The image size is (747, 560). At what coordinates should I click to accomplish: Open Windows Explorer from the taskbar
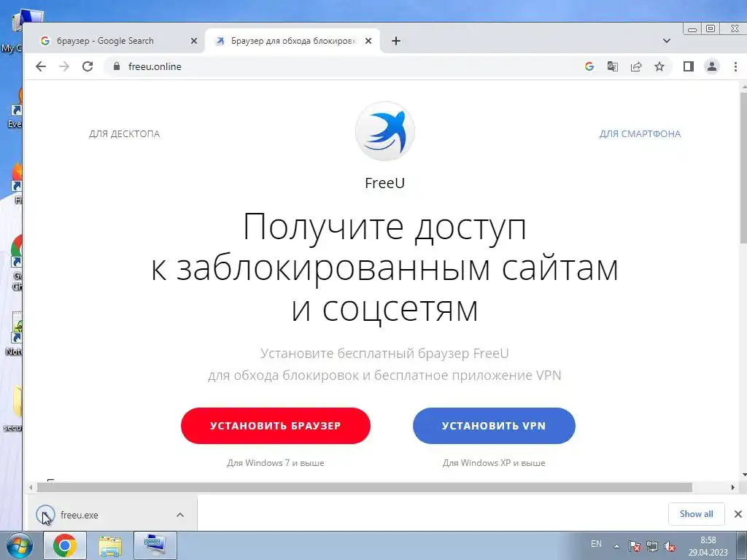[110, 545]
